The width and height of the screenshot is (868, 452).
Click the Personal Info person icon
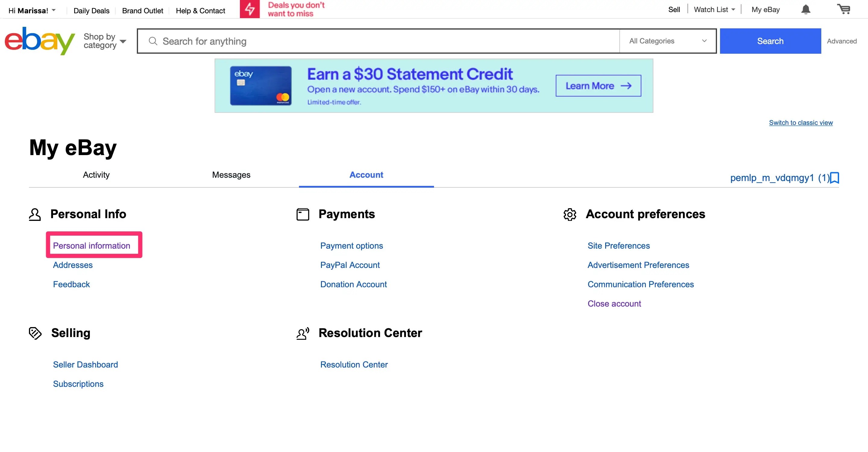pos(35,214)
